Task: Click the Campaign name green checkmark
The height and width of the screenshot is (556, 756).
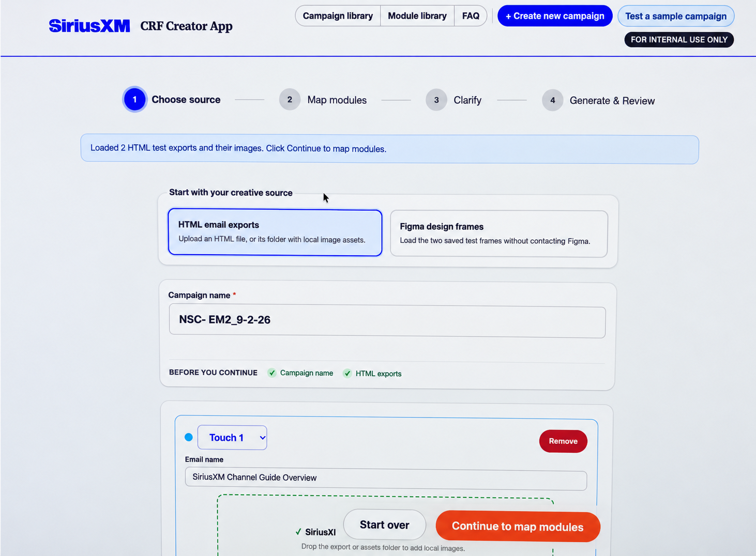Action: 272,373
